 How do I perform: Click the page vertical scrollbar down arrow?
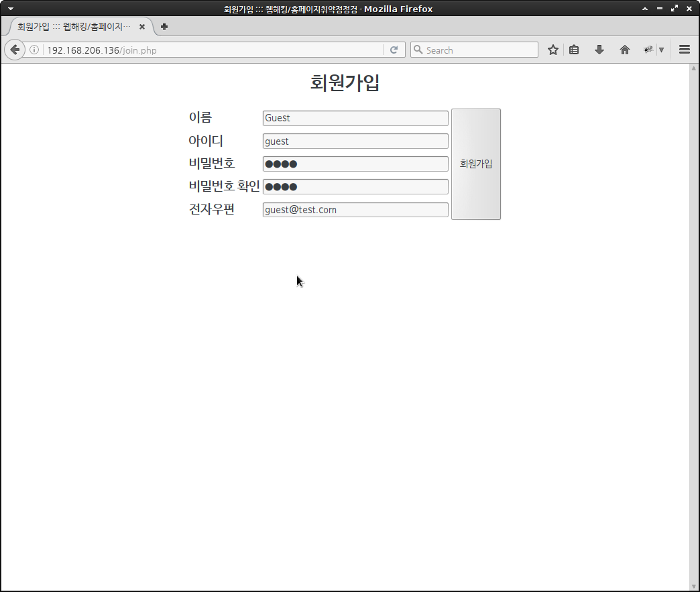(694, 586)
